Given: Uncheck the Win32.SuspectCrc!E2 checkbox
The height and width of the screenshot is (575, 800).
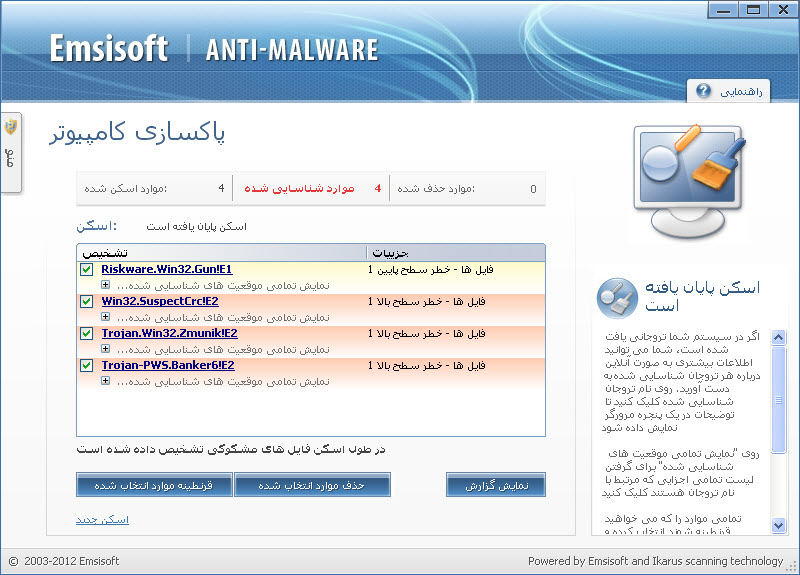Looking at the screenshot, I should 87,302.
